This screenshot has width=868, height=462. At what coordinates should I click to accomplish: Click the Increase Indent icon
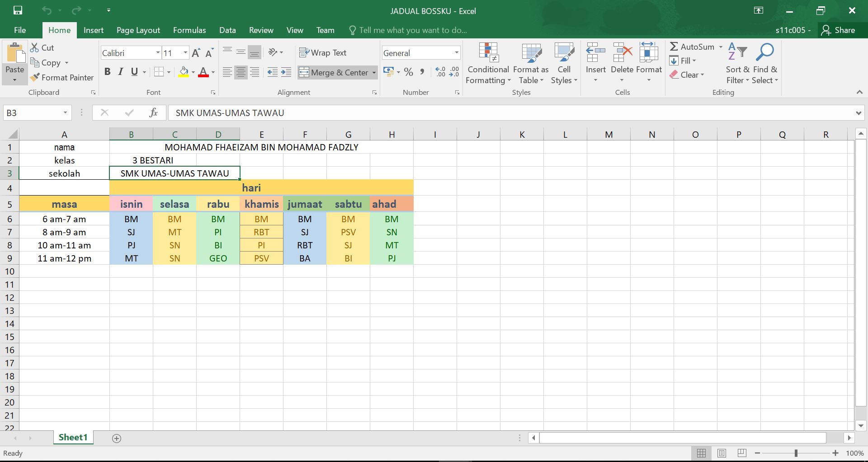click(286, 72)
